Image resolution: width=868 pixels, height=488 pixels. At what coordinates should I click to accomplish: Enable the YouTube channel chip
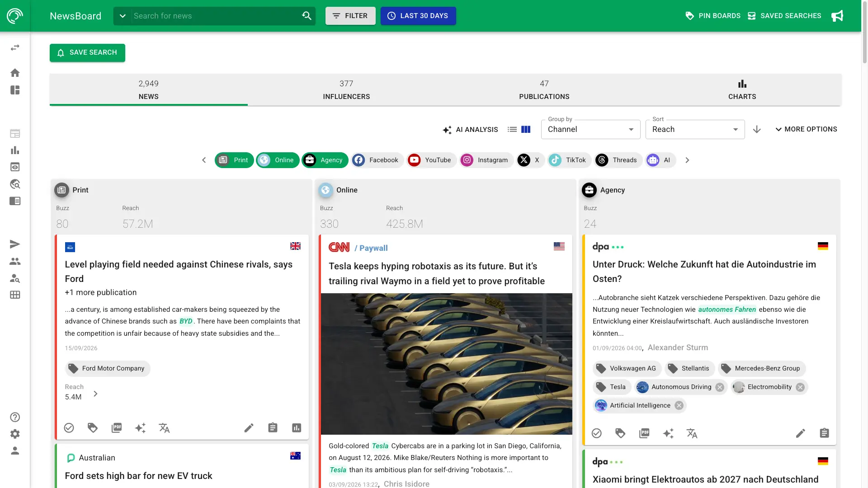click(x=432, y=160)
